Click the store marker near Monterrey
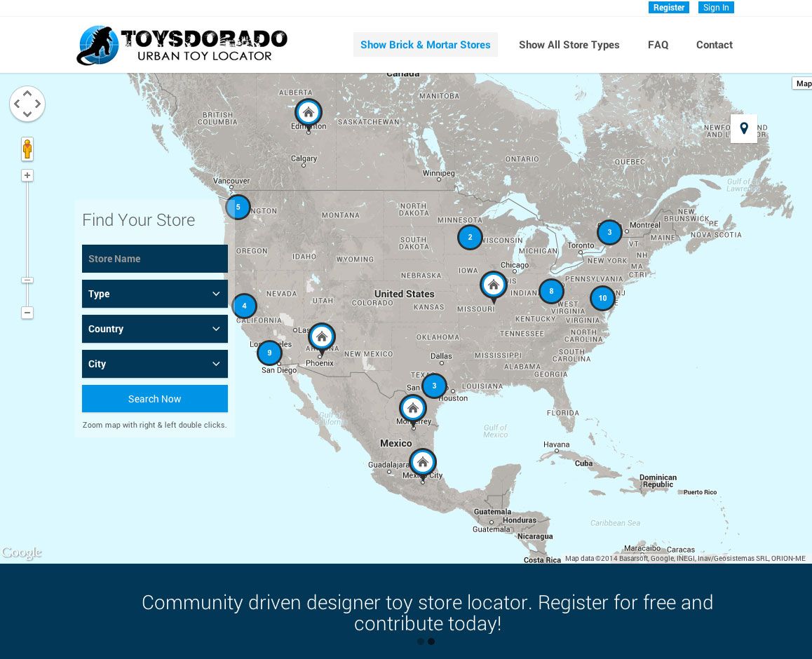This screenshot has height=659, width=812. pos(413,407)
